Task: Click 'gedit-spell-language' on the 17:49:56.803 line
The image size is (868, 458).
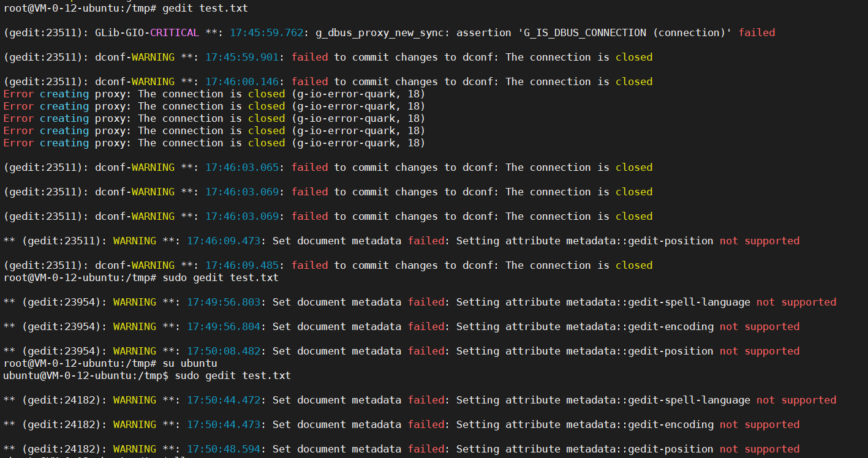Action: point(689,302)
